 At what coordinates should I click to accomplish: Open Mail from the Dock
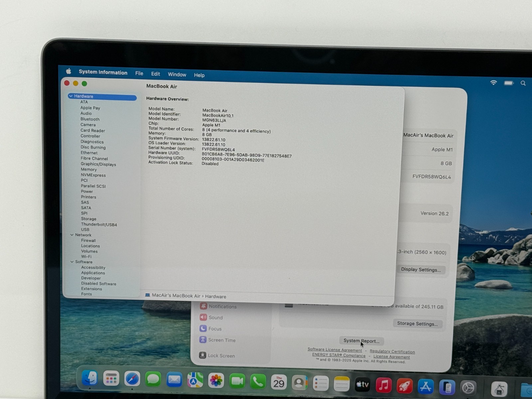tap(174, 380)
